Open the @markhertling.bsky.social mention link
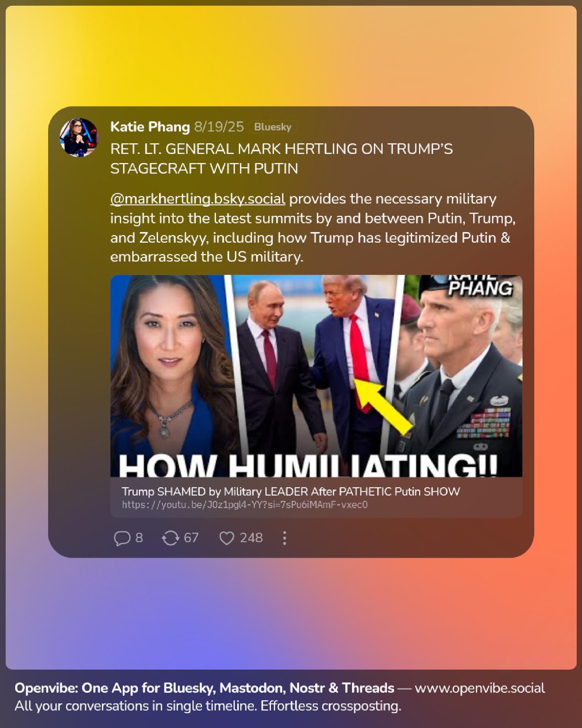Viewport: 582px width, 728px height. 198,199
